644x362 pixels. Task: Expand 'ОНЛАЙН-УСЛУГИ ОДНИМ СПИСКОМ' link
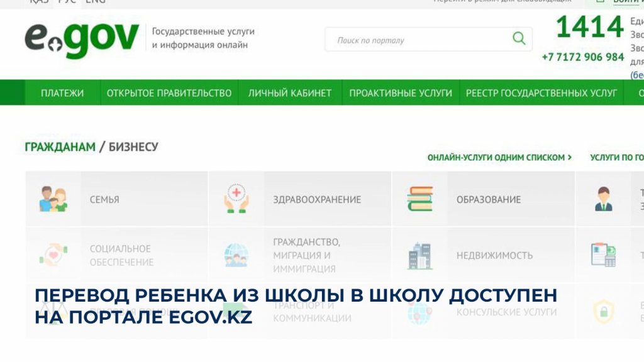pos(499,158)
